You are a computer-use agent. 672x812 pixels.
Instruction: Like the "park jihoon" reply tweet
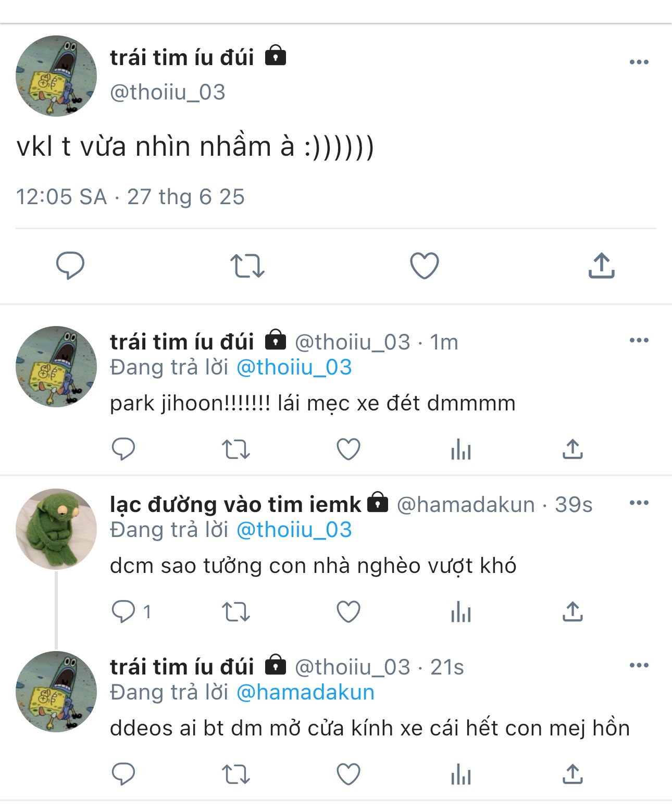[x=349, y=449]
